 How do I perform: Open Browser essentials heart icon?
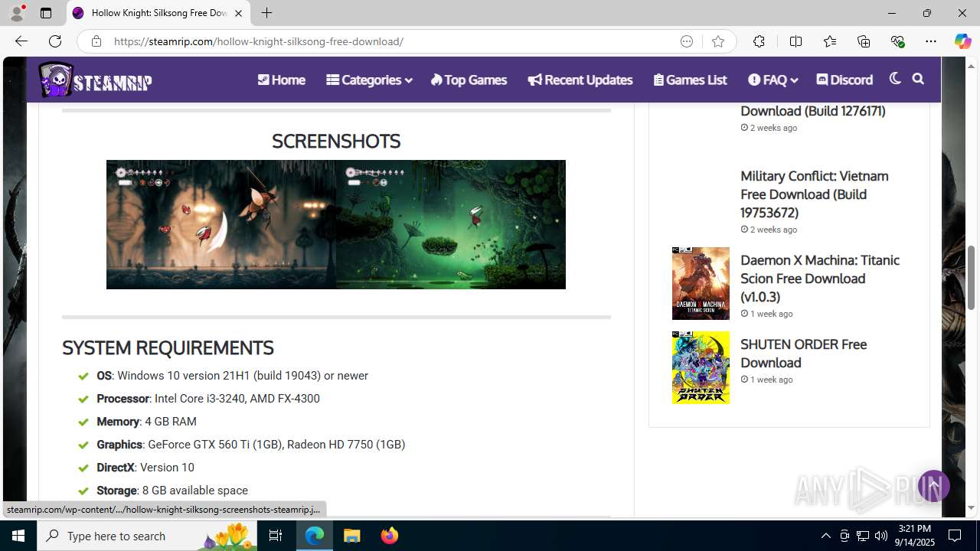pyautogui.click(x=897, y=41)
